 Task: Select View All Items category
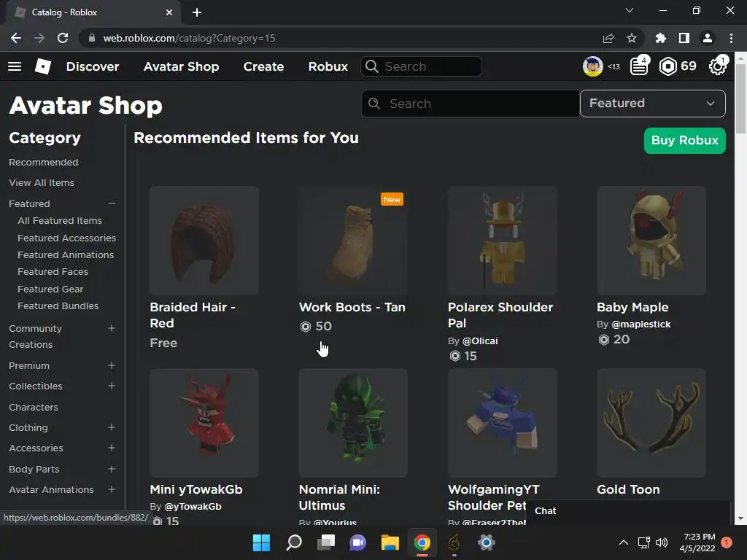point(42,183)
